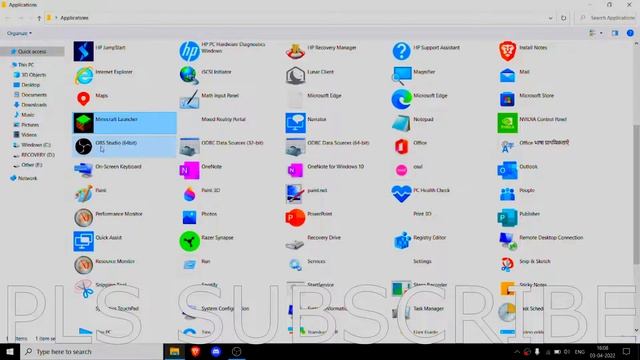Select the colorful Microsoft Edge icon

click(x=401, y=99)
